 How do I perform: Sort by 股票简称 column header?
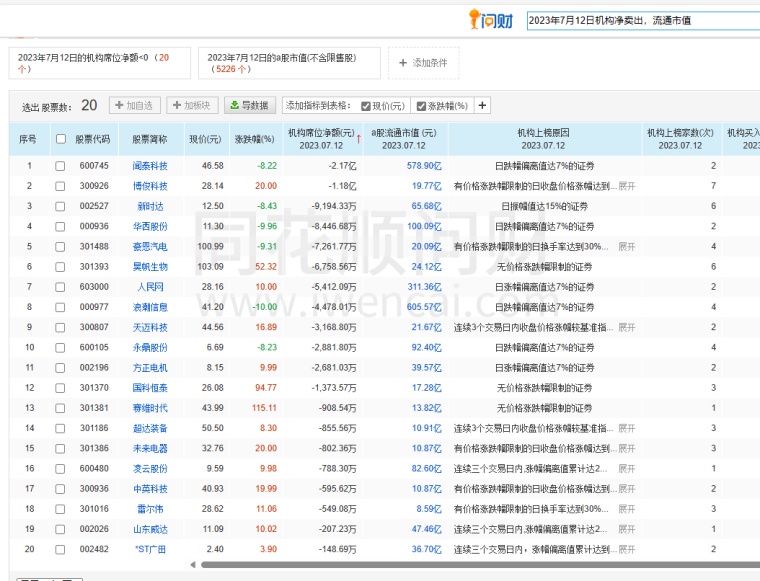click(x=150, y=139)
